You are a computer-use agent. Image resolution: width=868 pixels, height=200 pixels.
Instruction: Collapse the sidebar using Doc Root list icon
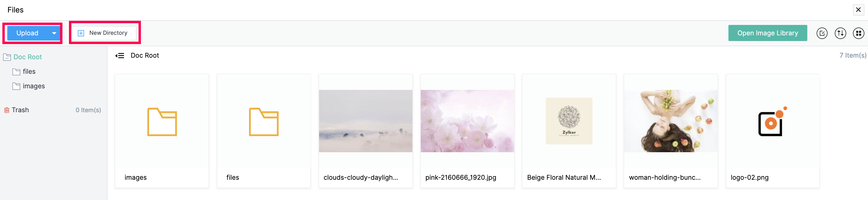[120, 56]
